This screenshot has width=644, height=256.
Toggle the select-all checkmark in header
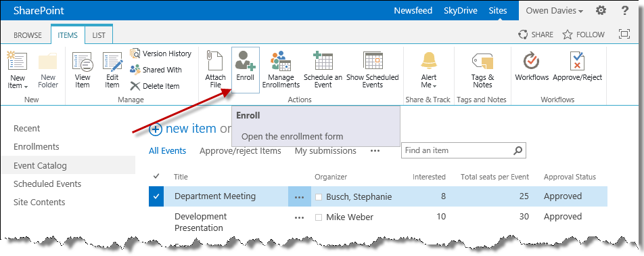pos(156,176)
